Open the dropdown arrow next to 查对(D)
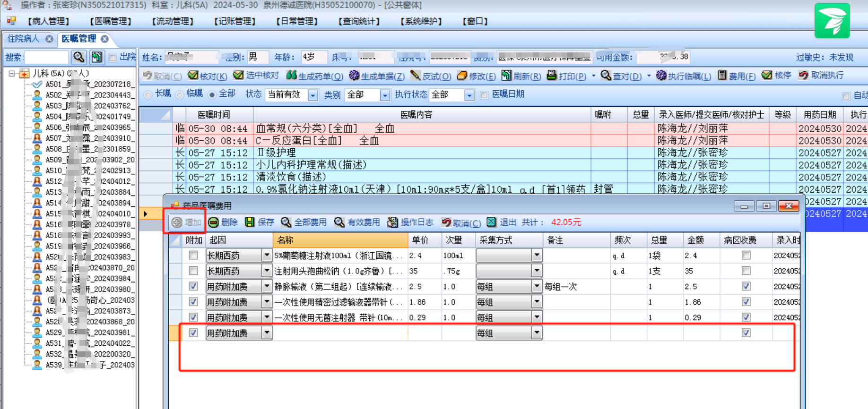The image size is (868, 409). pos(649,76)
